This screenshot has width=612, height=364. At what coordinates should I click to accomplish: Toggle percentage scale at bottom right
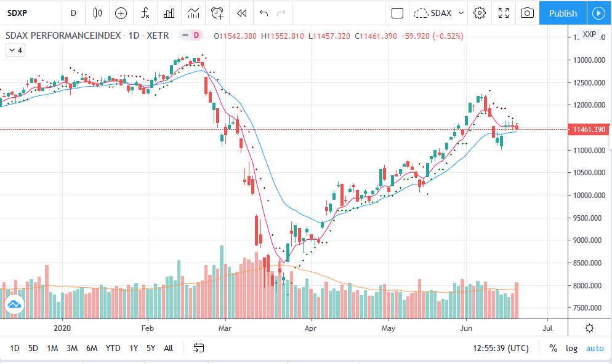[x=553, y=349]
